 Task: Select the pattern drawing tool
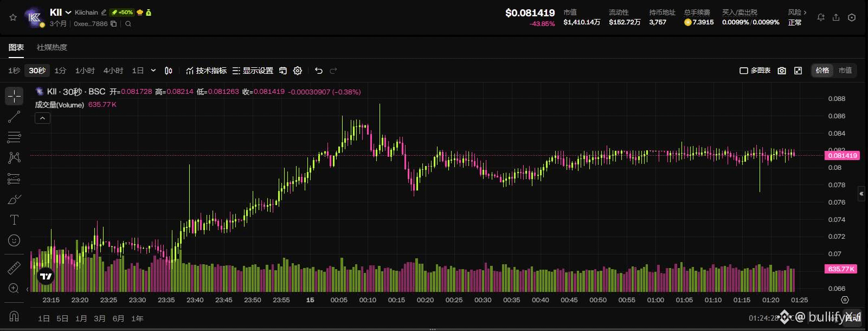(14, 158)
